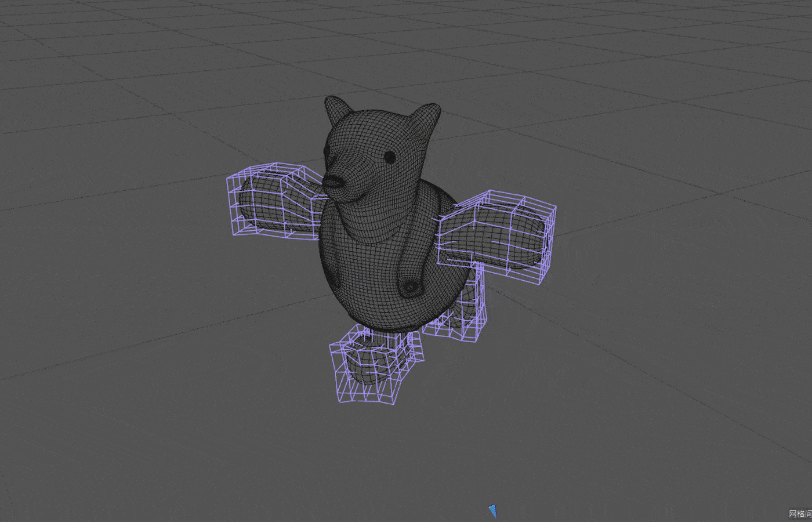
Task: Click the bear's nose tip
Action: pos(335,182)
